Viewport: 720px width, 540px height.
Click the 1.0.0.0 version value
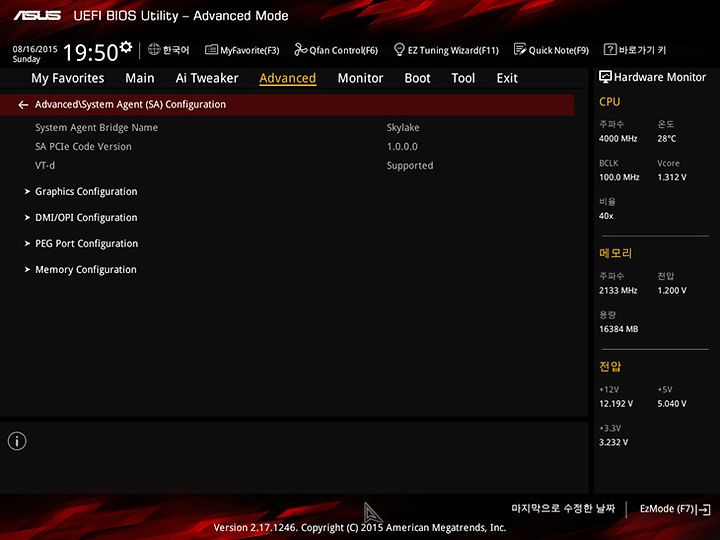(x=402, y=147)
